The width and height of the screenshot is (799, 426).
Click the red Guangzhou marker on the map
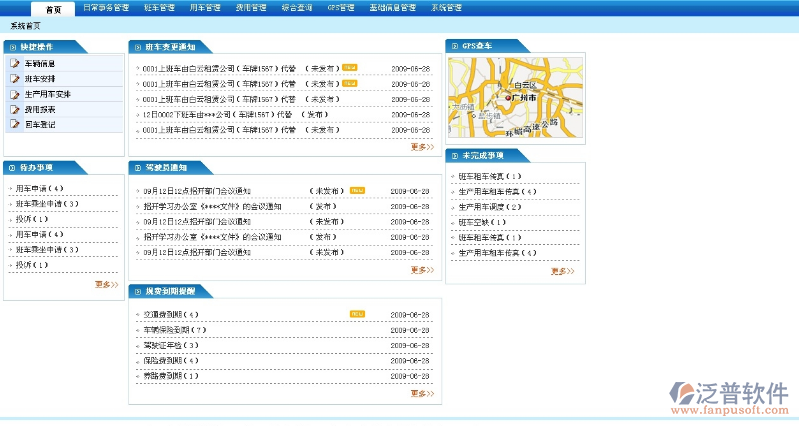(509, 99)
